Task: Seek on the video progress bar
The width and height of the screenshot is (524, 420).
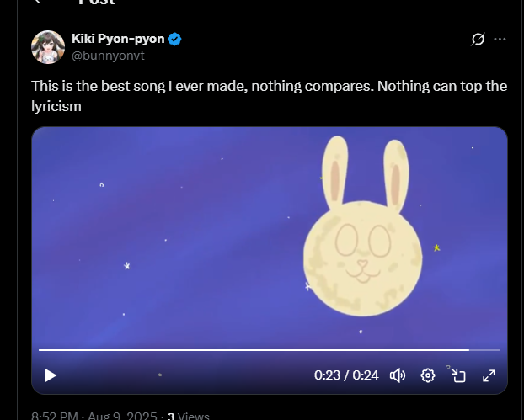Action: tap(253, 349)
